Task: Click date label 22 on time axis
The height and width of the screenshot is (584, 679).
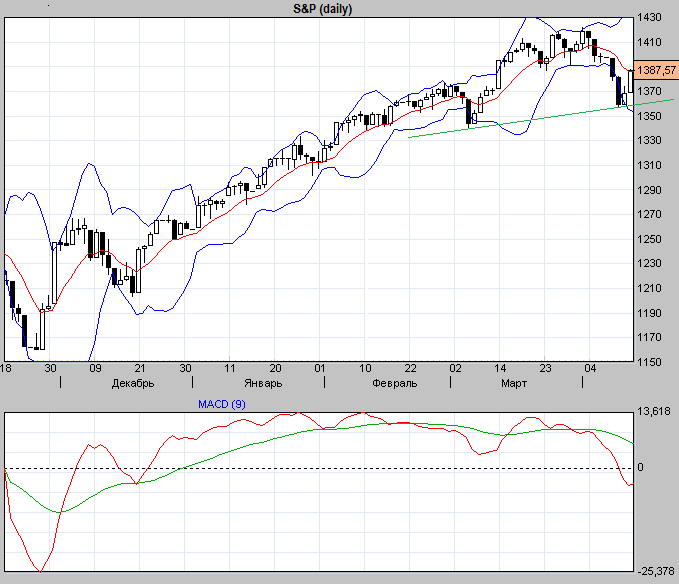Action: pos(410,368)
